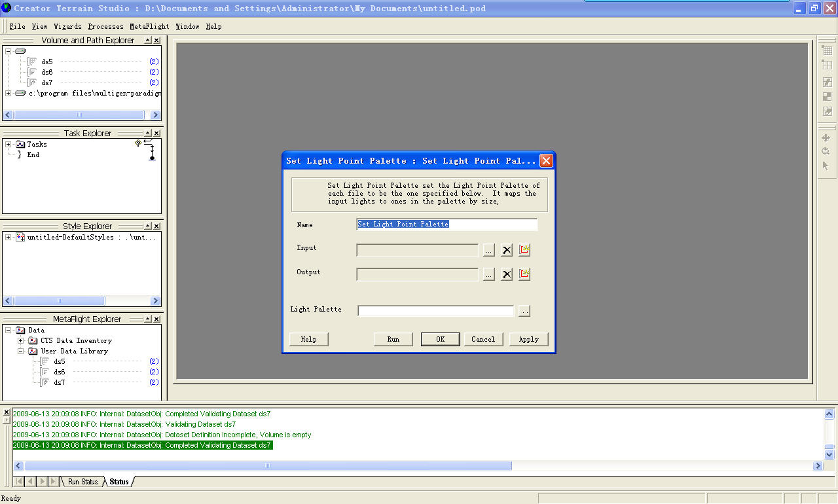Viewport: 838px width, 504px height.
Task: Click the untitled-DefaultStyles style icon
Action: point(20,237)
